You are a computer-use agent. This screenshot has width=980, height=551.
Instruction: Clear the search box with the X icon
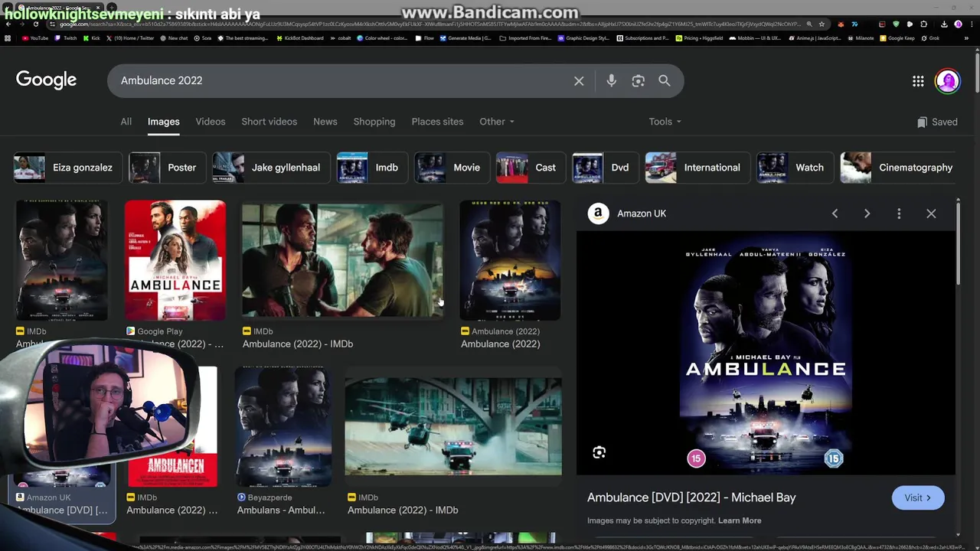579,80
